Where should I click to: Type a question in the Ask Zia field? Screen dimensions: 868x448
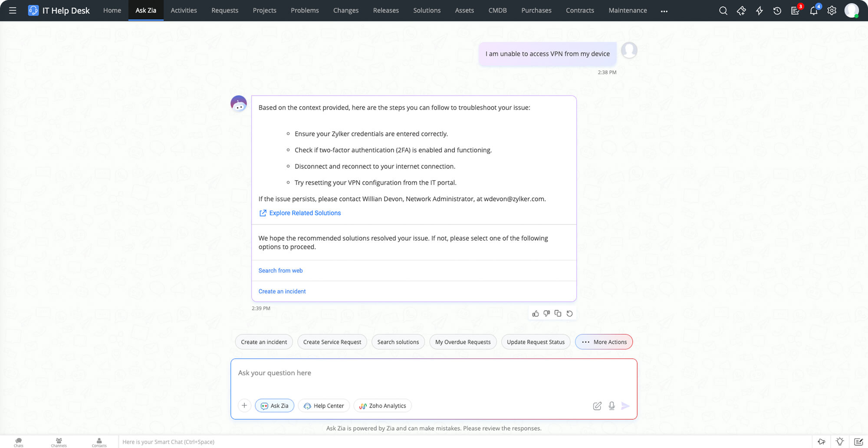point(433,372)
